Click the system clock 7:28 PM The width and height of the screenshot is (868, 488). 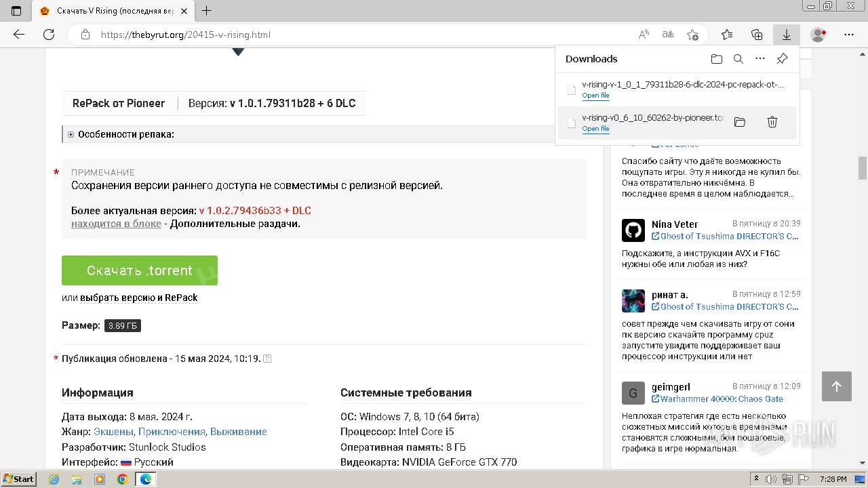click(x=833, y=479)
